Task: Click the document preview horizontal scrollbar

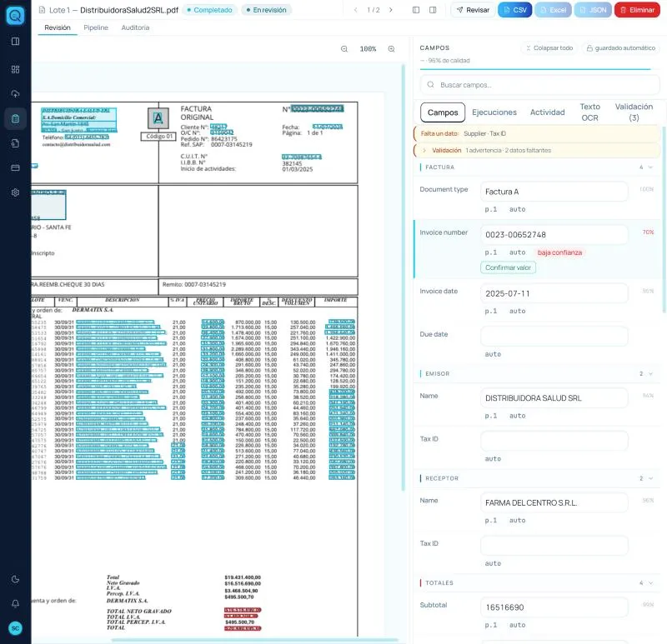Action: click(x=255, y=640)
